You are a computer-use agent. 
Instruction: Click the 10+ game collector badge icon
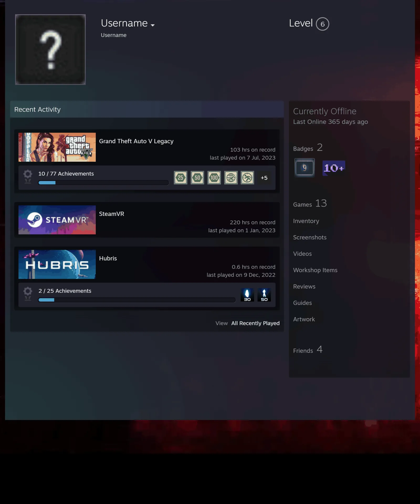coord(334,168)
